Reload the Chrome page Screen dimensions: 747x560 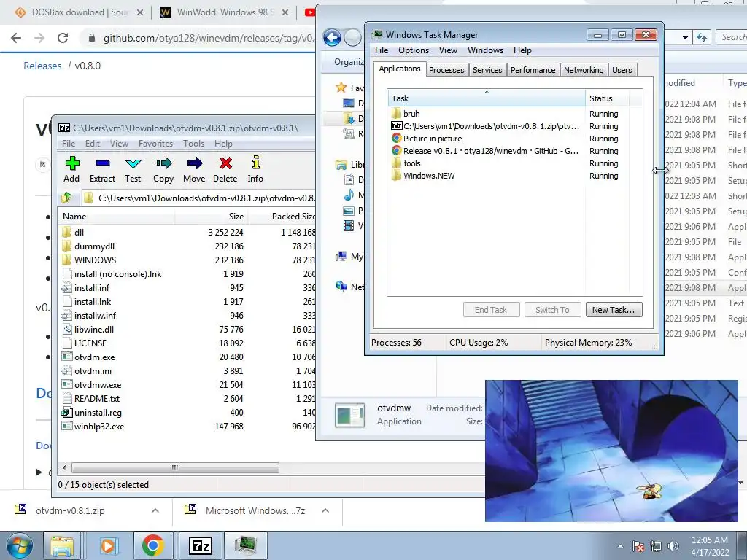coord(63,38)
